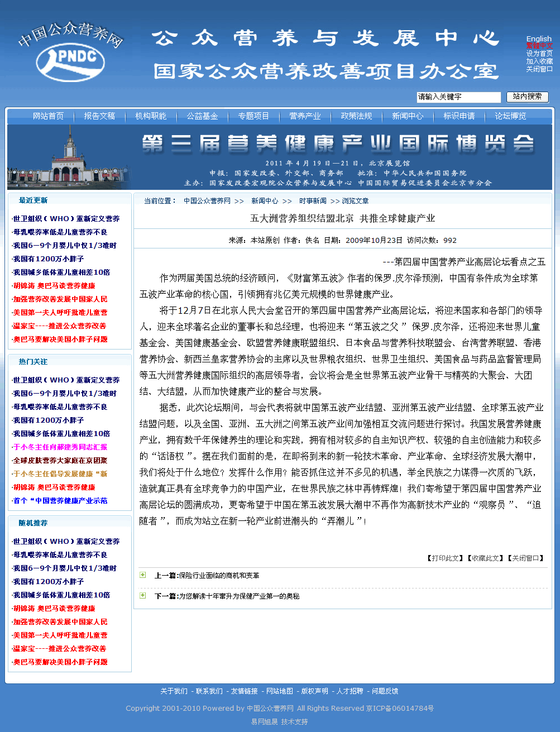Open next article 为您解读十年雷升为保健产业第一的奥秘
560x732 pixels.
pos(239,596)
